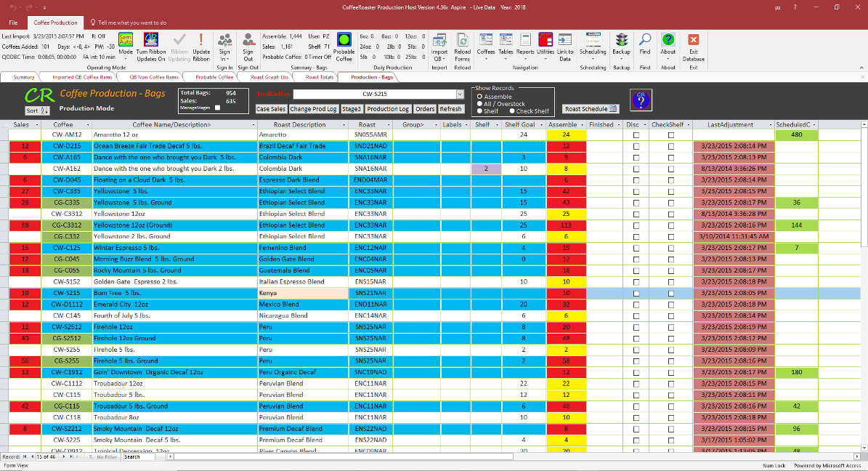Open the File menu
The width and height of the screenshot is (868, 471).
tap(13, 23)
